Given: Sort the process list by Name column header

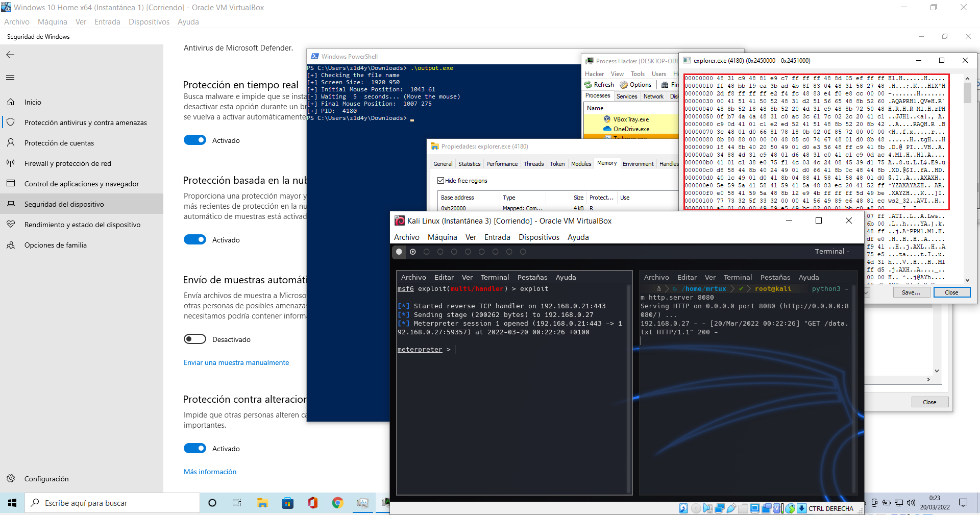Looking at the screenshot, I should [x=595, y=108].
